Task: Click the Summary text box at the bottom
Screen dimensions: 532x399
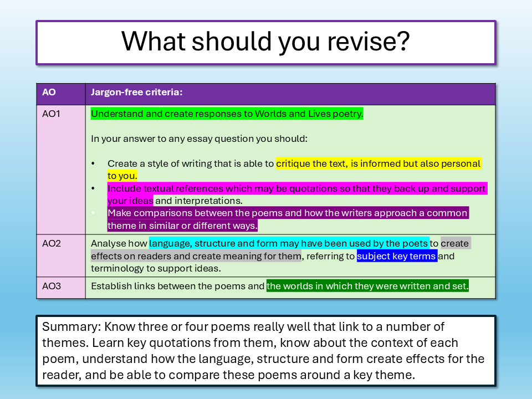Action: [x=265, y=351]
